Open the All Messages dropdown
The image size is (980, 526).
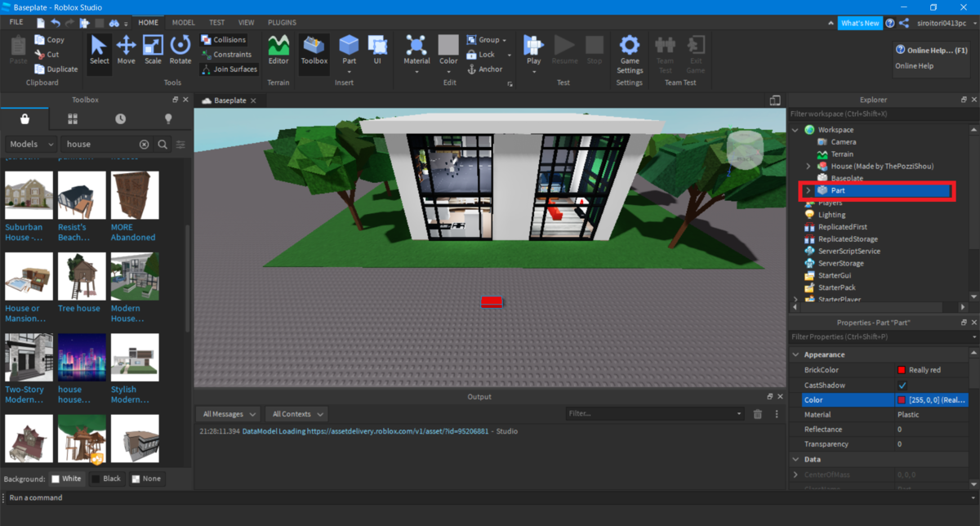click(229, 414)
